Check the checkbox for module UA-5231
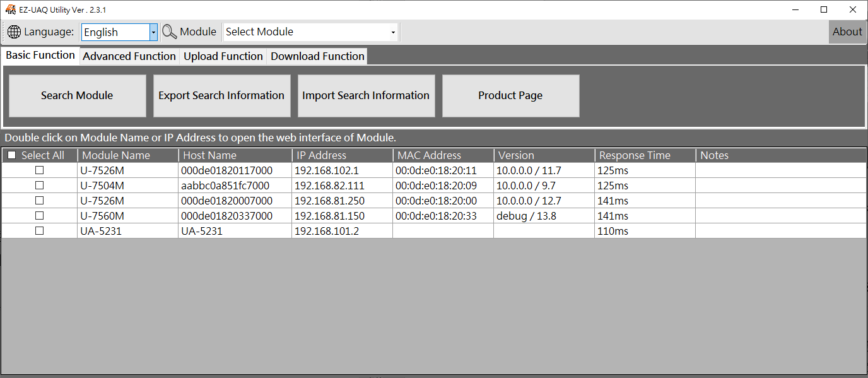Viewport: 868px width, 378px height. pyautogui.click(x=39, y=230)
